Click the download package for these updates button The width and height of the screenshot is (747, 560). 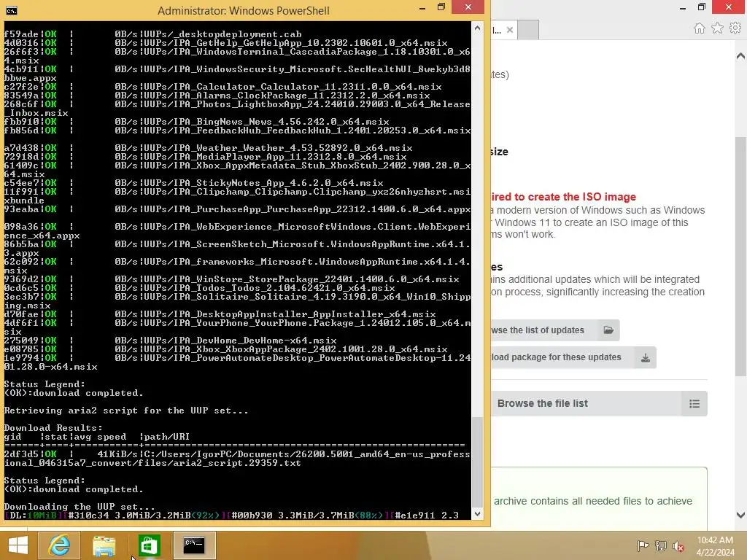tap(573, 357)
